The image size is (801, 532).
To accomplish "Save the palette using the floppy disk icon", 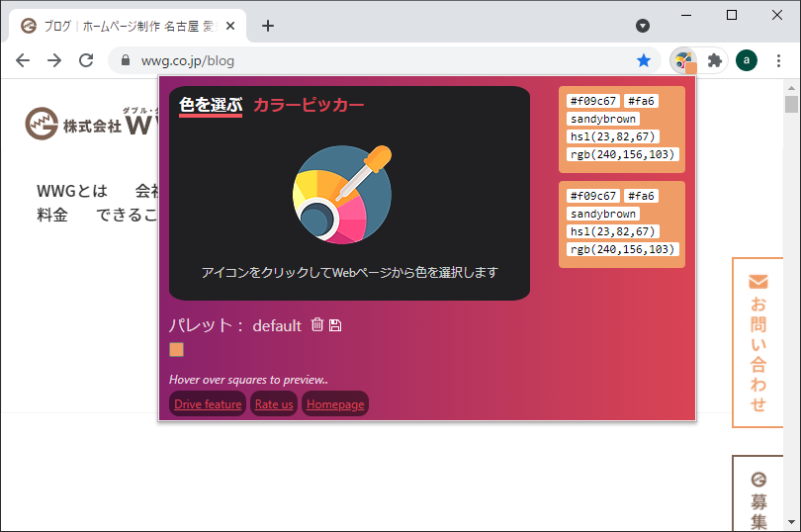I will tap(335, 325).
